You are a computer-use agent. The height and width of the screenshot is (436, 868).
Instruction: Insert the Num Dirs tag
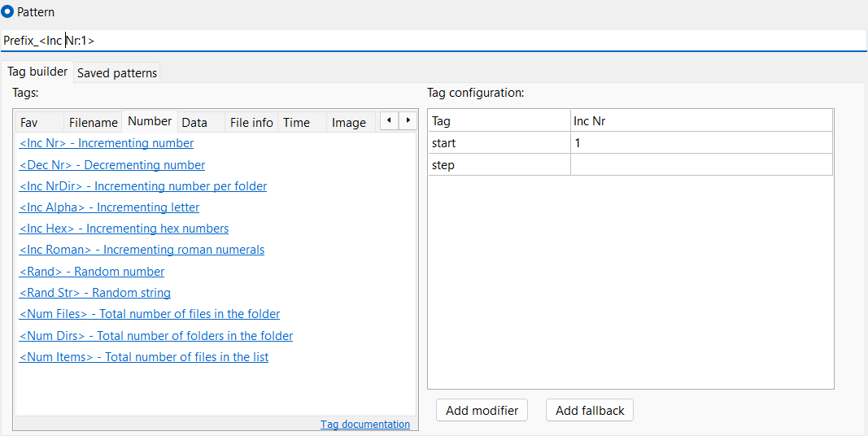click(156, 335)
